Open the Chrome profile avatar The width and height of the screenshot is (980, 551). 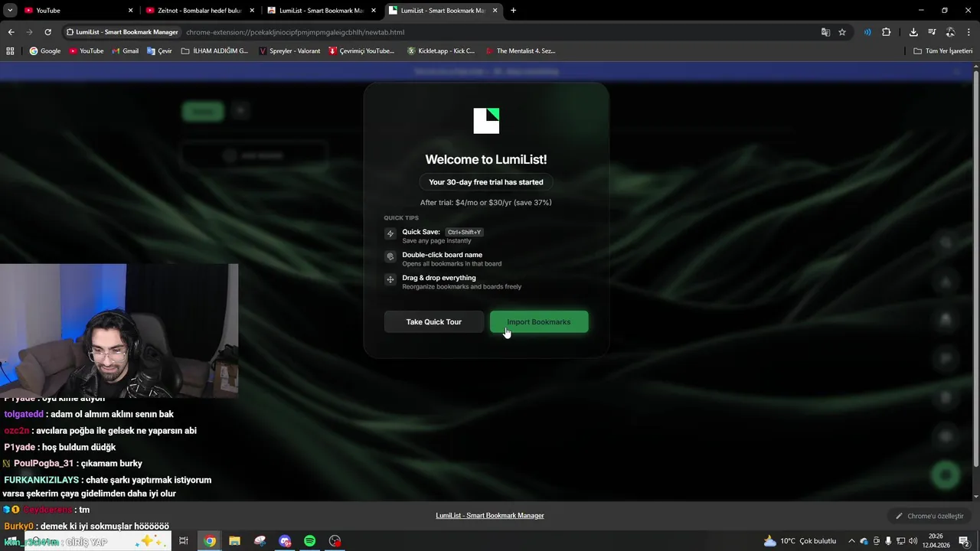(x=950, y=32)
